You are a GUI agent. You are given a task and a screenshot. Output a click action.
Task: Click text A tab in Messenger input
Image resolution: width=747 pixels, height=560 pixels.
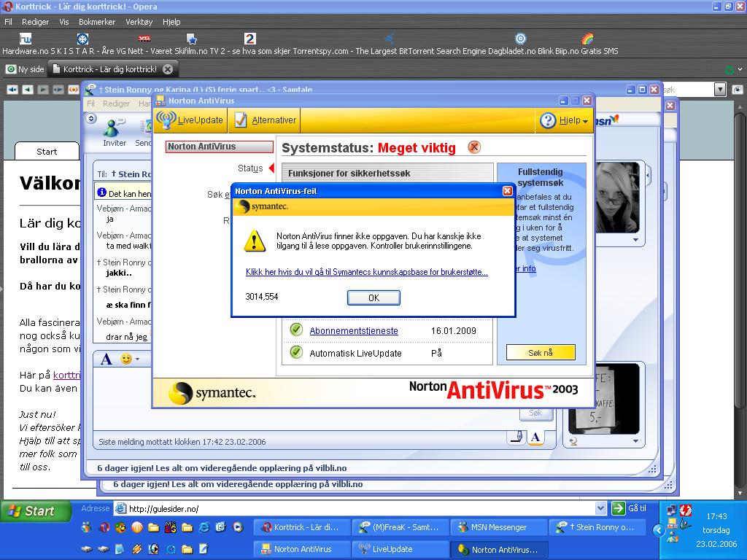535,437
